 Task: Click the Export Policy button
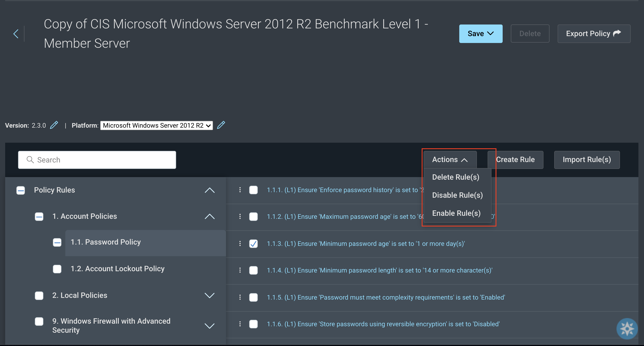click(594, 34)
